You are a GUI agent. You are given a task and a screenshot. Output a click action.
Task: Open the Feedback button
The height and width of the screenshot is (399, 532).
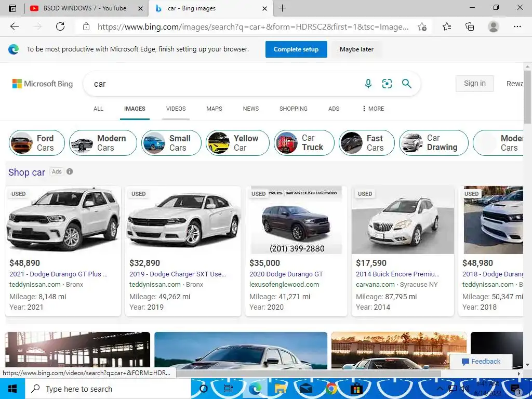(x=481, y=362)
